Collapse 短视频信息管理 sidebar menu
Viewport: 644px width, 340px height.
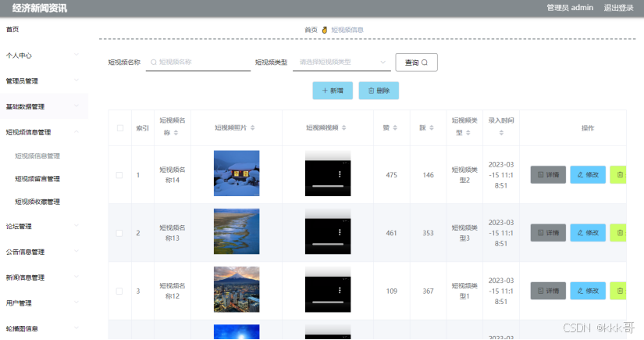point(43,132)
